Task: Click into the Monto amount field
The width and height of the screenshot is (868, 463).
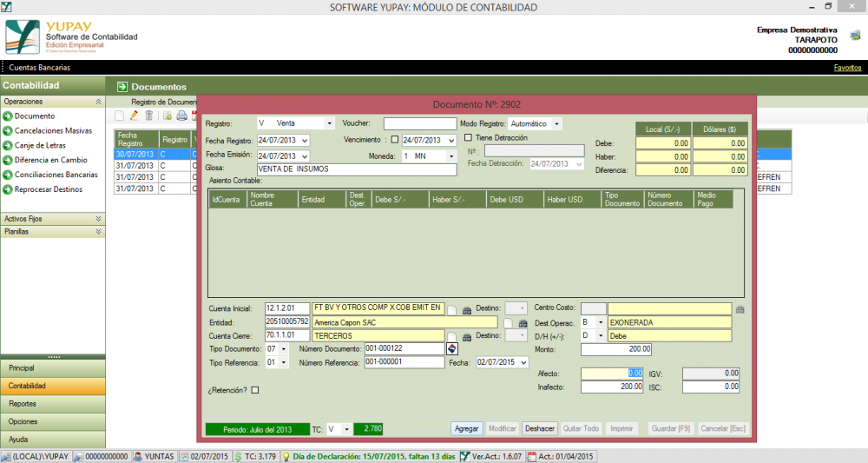Action: [x=616, y=349]
